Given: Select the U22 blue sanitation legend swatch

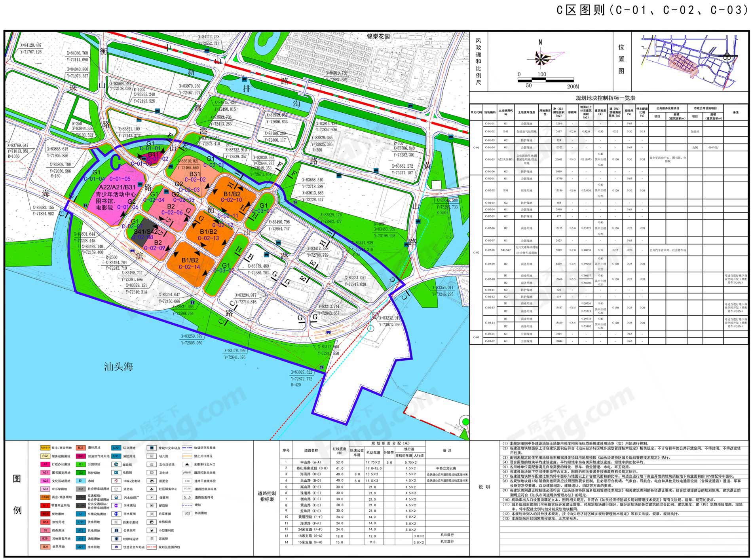Looking at the screenshot, I should [116, 448].
